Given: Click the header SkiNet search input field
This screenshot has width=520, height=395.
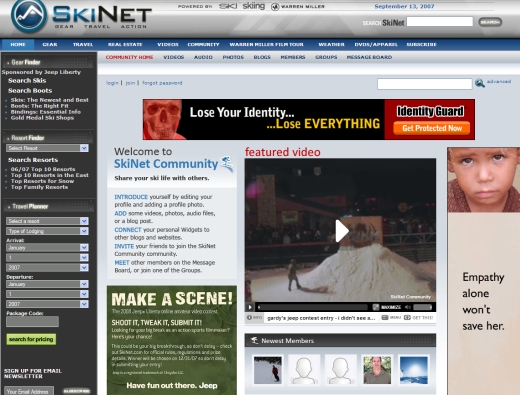Looking at the screenshot, I should 440,22.
